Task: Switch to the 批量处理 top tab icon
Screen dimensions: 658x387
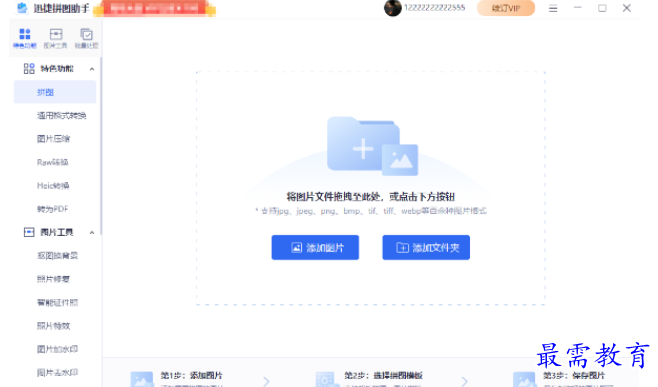Action: (x=86, y=37)
